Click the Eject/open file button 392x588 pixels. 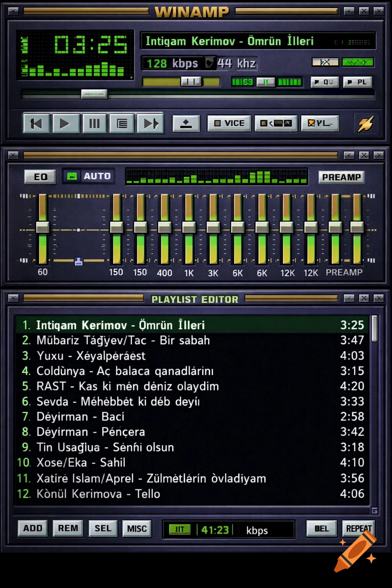186,123
